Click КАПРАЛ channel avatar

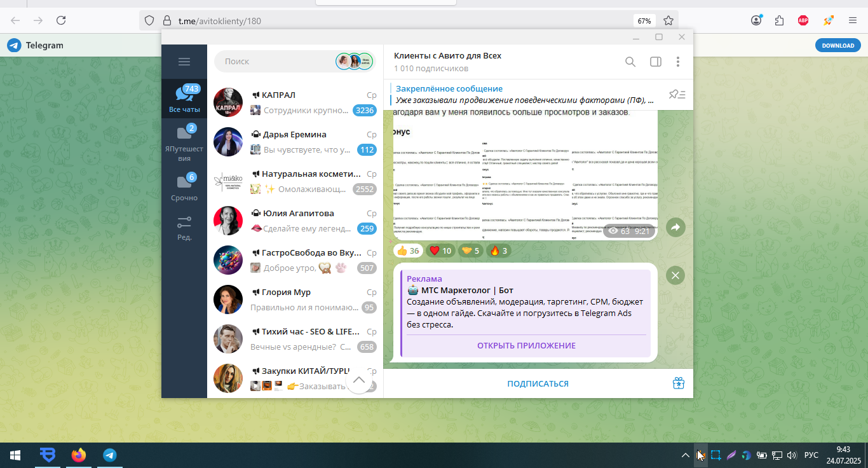(228, 102)
